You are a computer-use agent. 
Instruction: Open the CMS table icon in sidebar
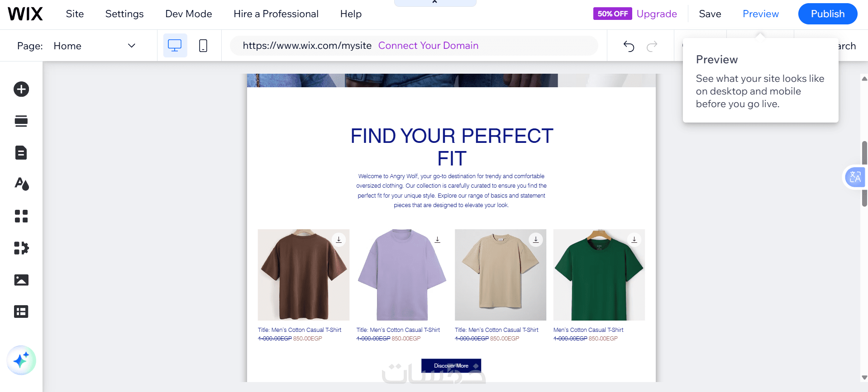[x=21, y=312]
